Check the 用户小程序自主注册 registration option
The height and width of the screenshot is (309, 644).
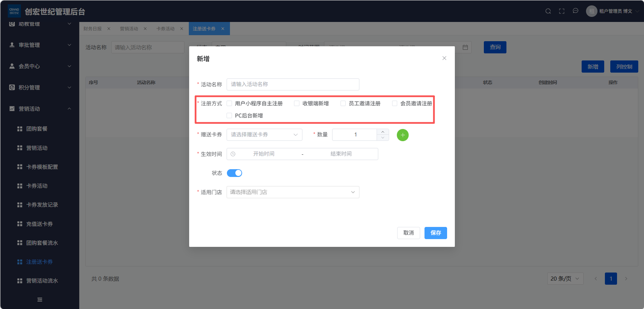click(x=229, y=103)
